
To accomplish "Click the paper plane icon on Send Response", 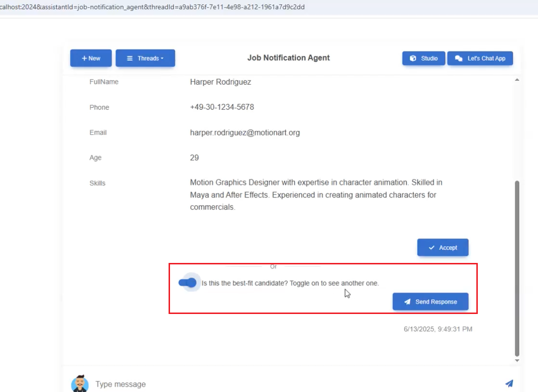I will 407,302.
